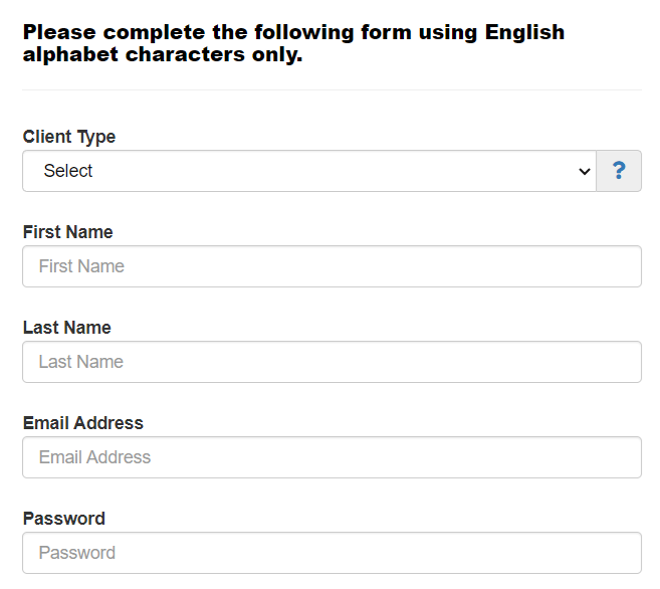Click the blue question mark help icon
The width and height of the screenshot is (660, 589).
click(x=619, y=171)
